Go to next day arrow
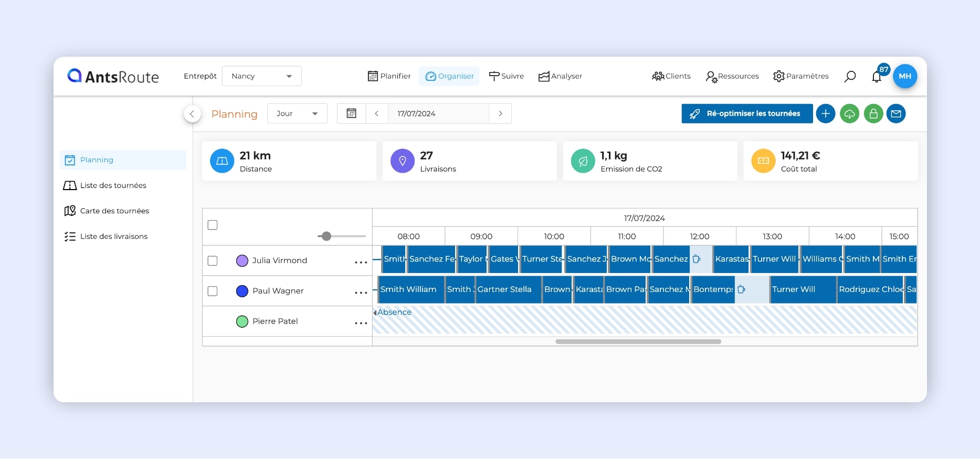Screen dimensions: 980x459 click(x=500, y=113)
